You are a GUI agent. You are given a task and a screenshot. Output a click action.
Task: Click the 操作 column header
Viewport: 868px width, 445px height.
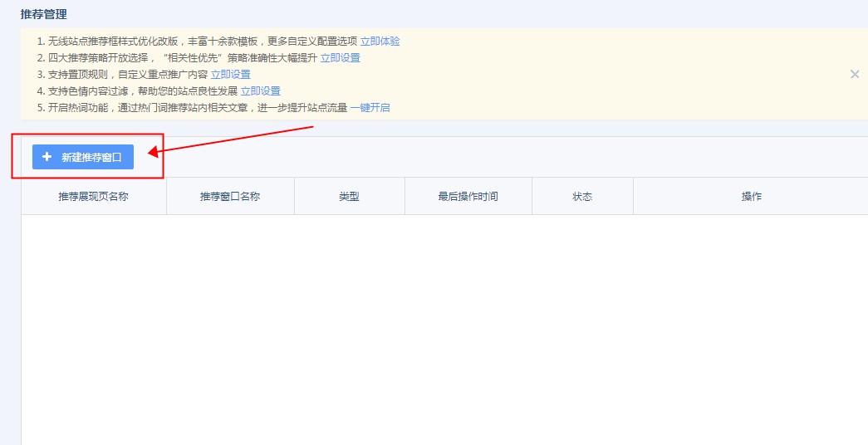[751, 197]
